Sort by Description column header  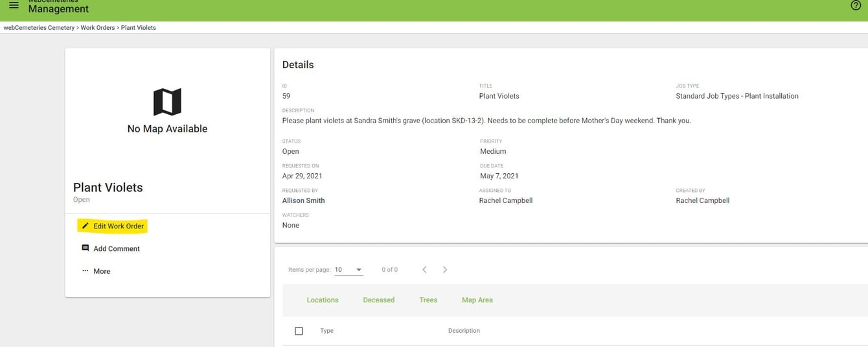(x=464, y=331)
